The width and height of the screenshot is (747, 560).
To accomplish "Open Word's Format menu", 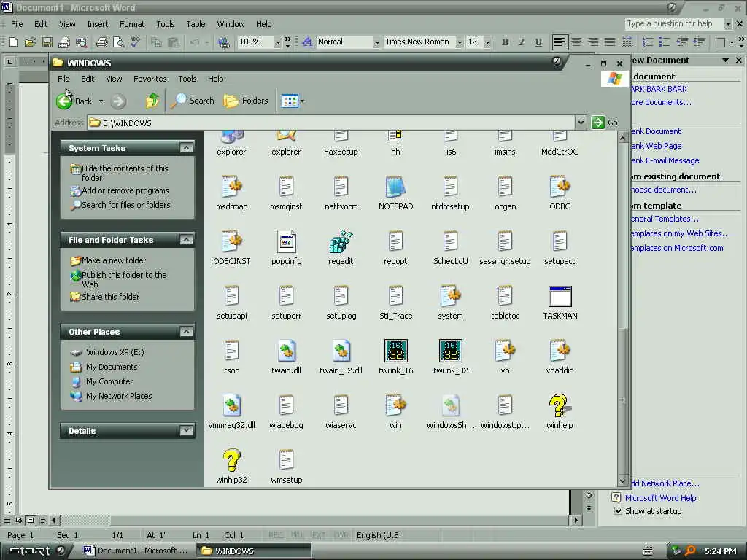I will click(132, 24).
